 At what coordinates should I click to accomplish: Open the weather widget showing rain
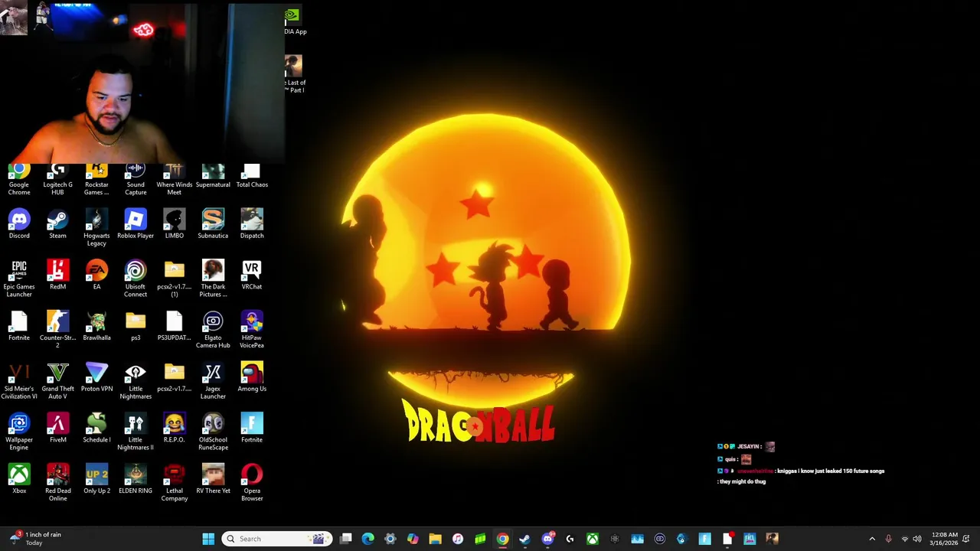(x=34, y=539)
